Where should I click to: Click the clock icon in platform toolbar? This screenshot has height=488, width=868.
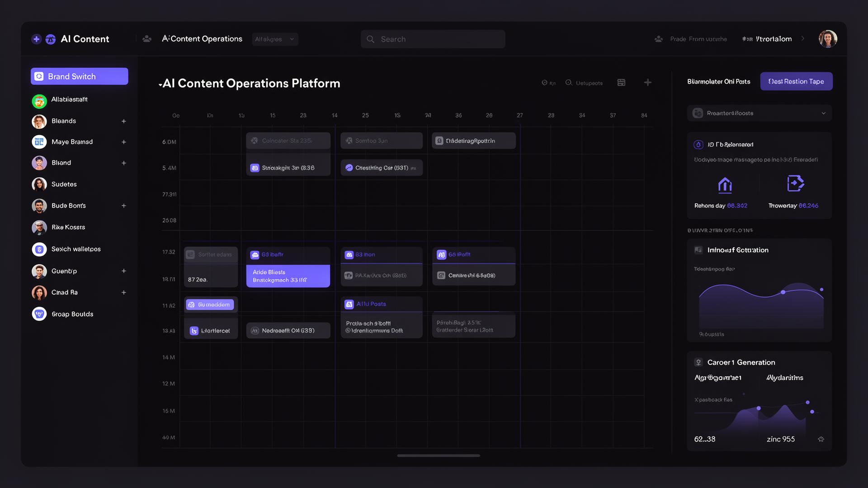(544, 83)
